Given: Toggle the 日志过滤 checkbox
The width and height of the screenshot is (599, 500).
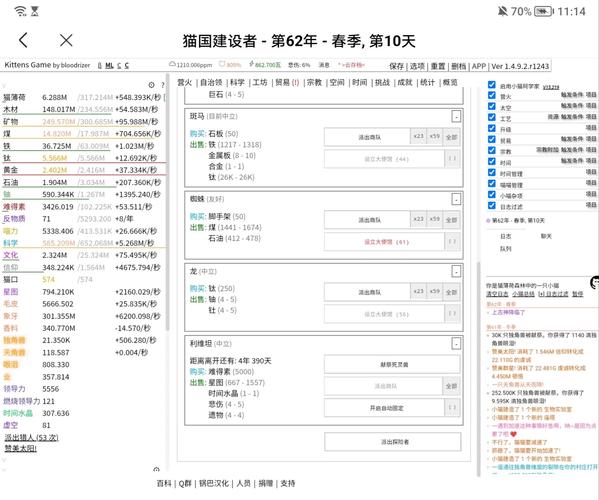Looking at the screenshot, I should pyautogui.click(x=492, y=206).
